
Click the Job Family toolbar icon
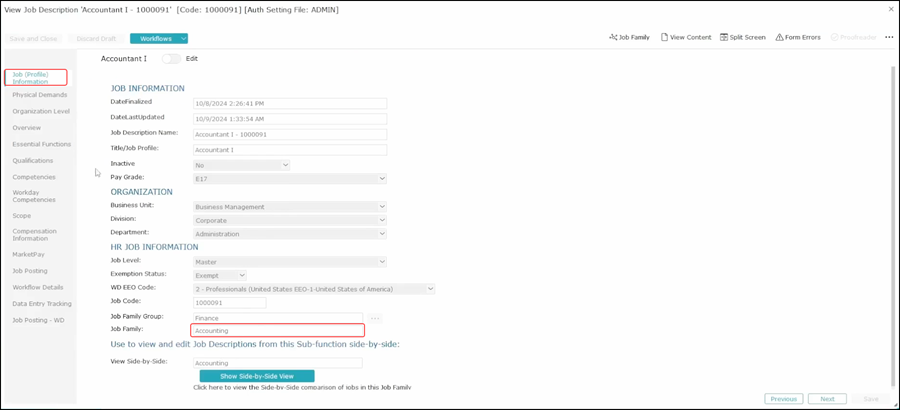click(x=629, y=37)
